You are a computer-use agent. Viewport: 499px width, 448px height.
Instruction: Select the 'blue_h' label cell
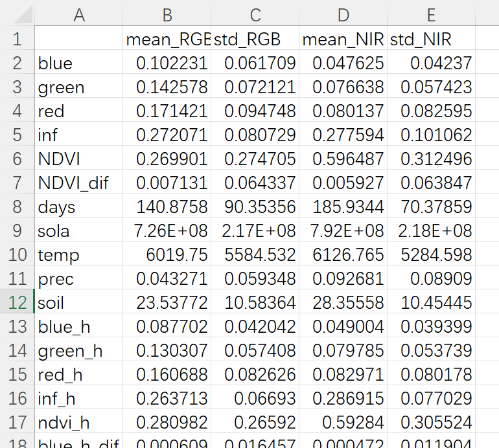coord(78,326)
